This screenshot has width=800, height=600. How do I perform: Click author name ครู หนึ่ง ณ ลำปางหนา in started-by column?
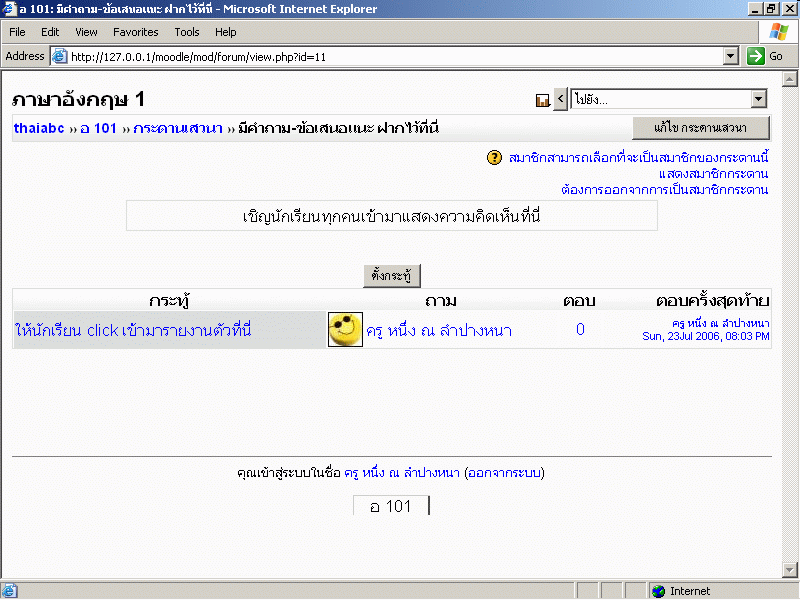(x=439, y=331)
